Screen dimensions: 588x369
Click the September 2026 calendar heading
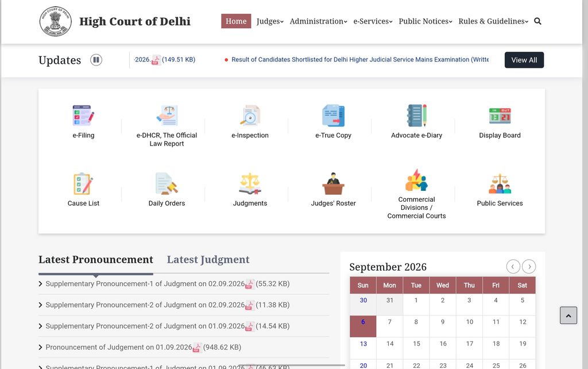[x=388, y=267]
